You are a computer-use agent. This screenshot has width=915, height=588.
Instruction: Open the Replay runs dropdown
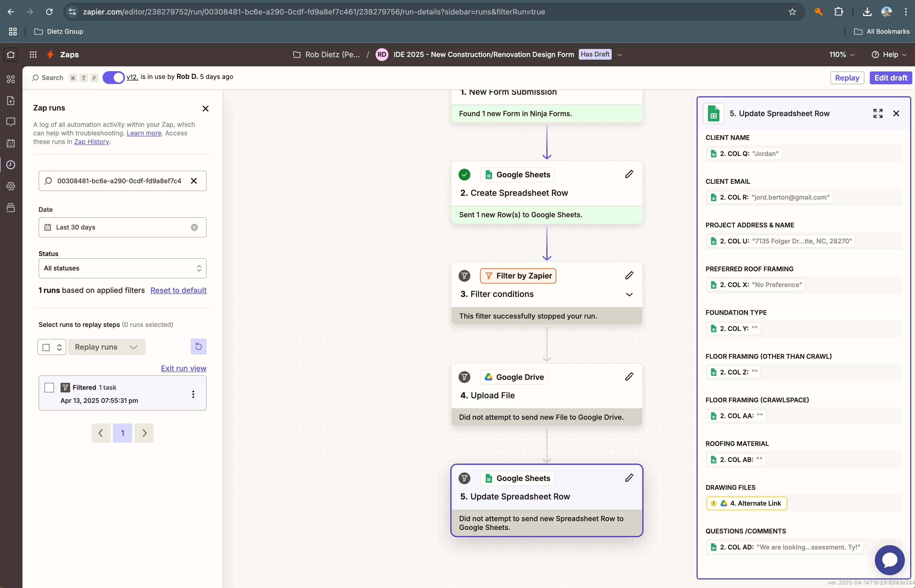click(107, 347)
